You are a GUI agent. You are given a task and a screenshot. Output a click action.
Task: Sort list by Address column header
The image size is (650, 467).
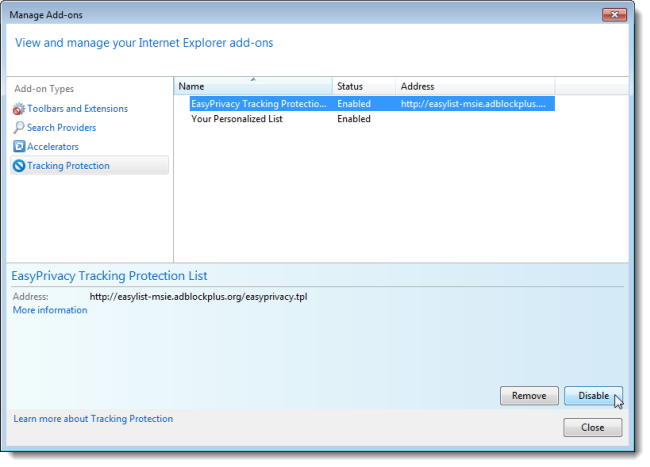click(475, 87)
